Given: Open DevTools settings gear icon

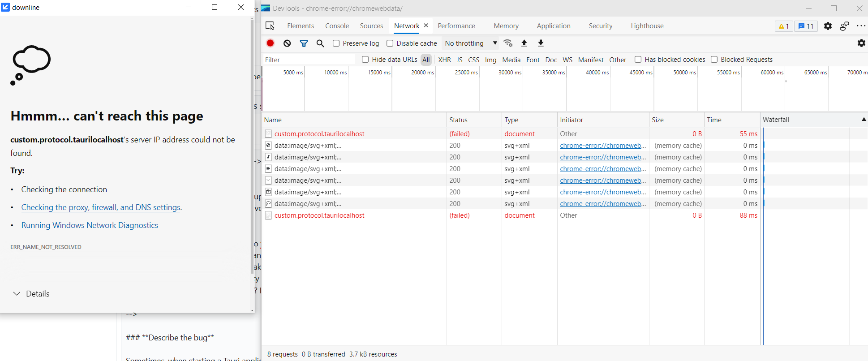Looking at the screenshot, I should click(x=828, y=26).
